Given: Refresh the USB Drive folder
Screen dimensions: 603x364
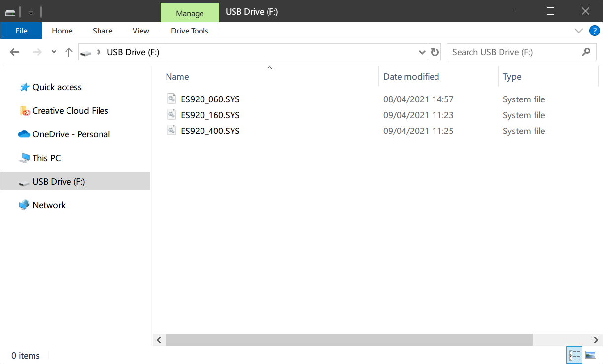Looking at the screenshot, I should point(435,52).
